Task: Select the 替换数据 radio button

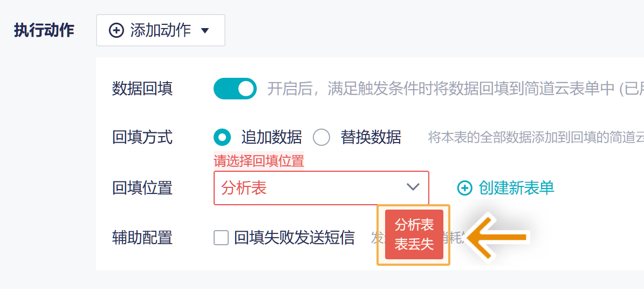Action: pyautogui.click(x=321, y=137)
